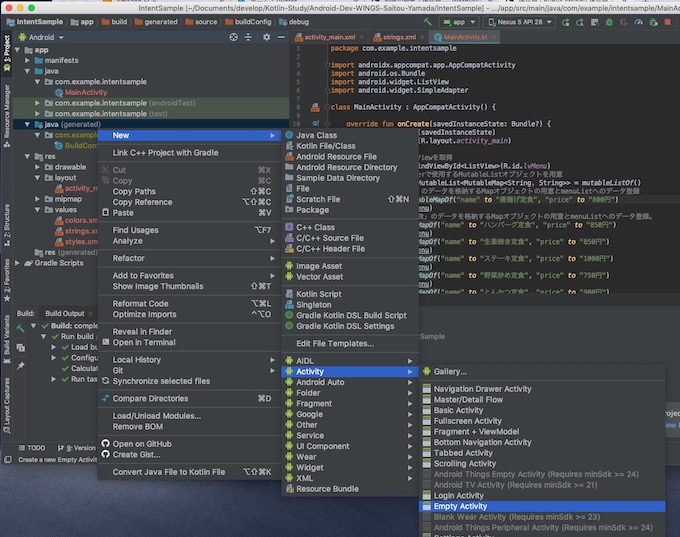Click the scroll-from-source target icon
The height and width of the screenshot is (537, 680).
tap(233, 37)
